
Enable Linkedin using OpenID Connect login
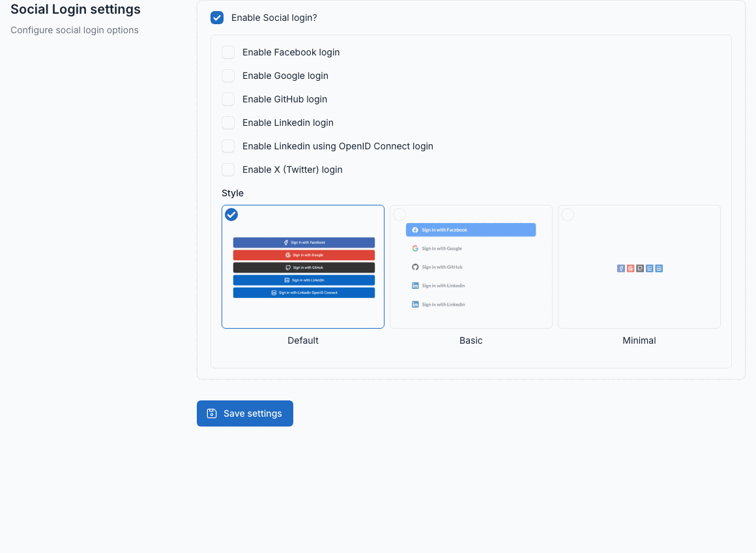(x=228, y=146)
